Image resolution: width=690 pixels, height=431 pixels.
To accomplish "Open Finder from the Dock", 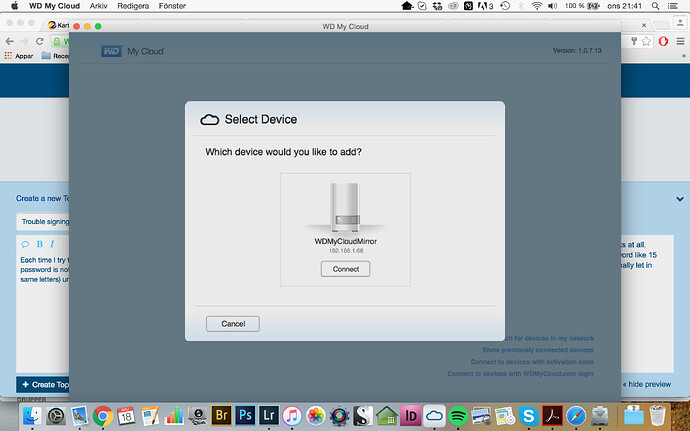I will 32,415.
